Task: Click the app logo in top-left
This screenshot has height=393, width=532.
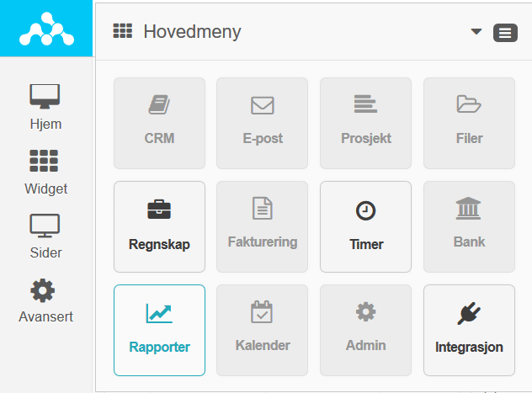Action: pyautogui.click(x=46, y=29)
